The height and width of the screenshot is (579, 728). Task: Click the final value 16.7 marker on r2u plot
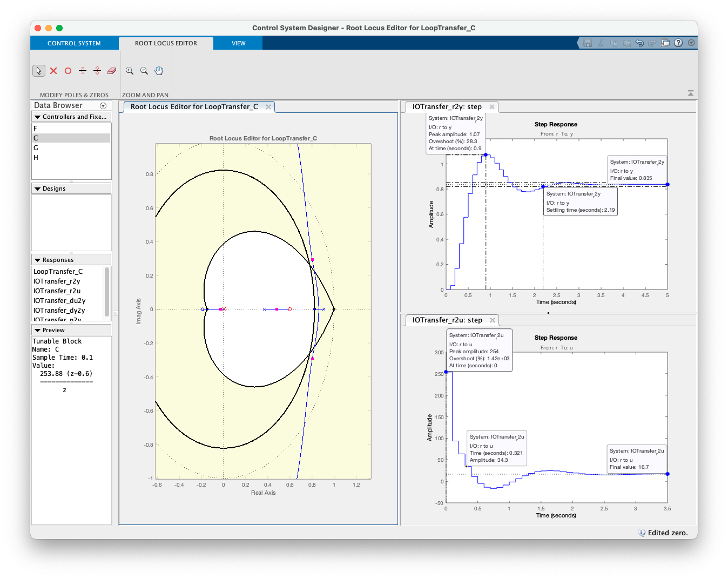click(x=668, y=474)
